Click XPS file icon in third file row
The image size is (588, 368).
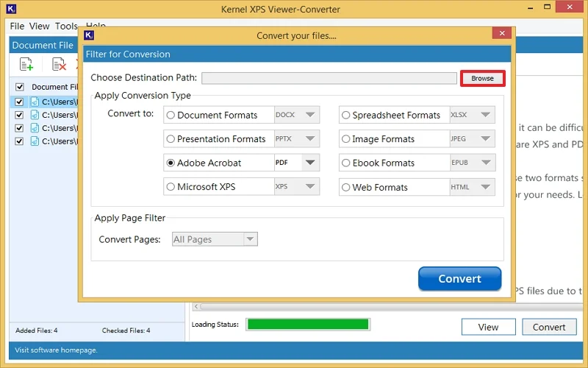coord(35,128)
